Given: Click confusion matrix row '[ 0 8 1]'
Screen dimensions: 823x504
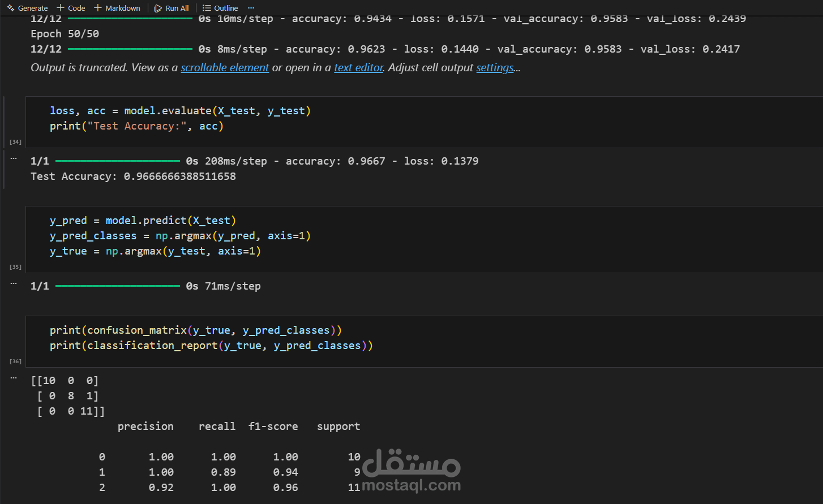Looking at the screenshot, I should [x=67, y=396].
